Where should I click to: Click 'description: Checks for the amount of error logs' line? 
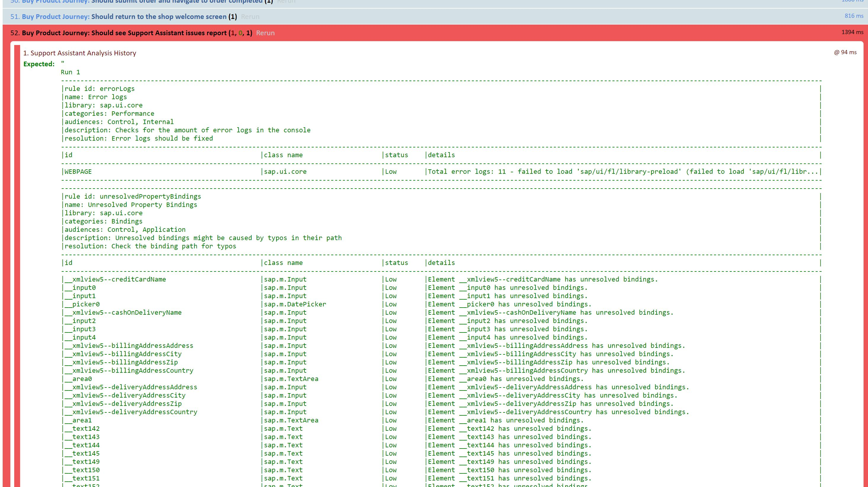coord(187,130)
